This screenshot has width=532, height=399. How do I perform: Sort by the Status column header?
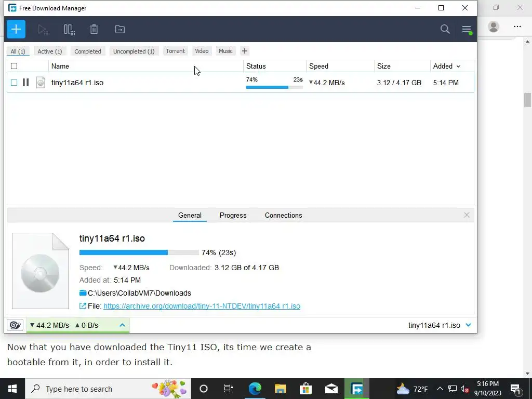point(275,66)
